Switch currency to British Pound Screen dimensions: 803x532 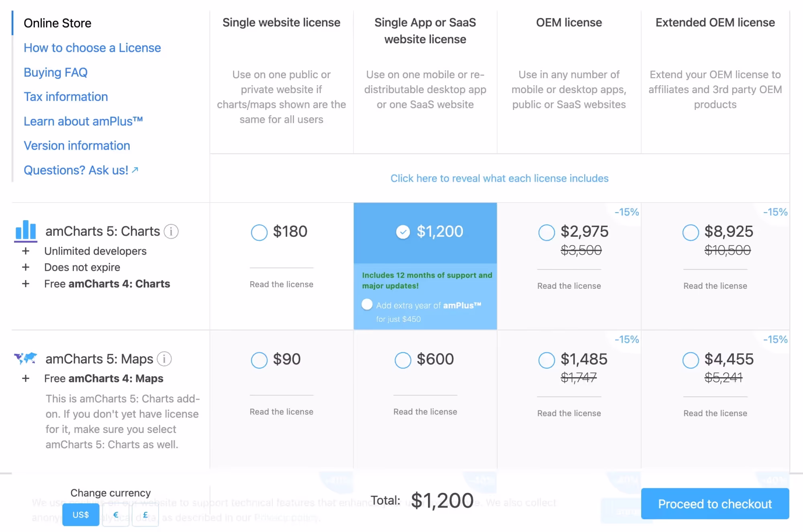coord(145,515)
